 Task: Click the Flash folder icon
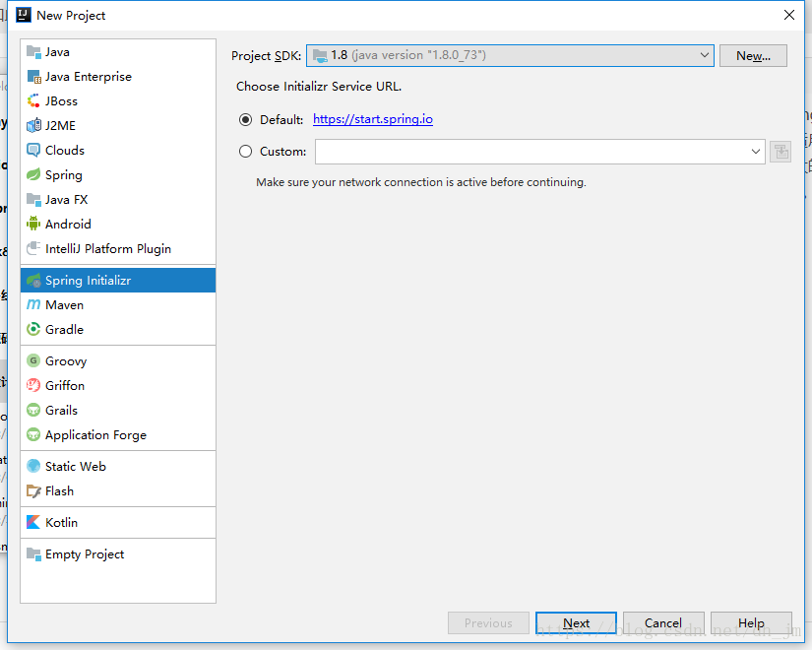(33, 490)
